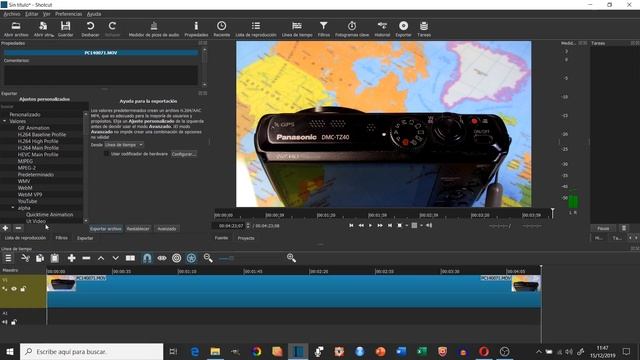
Task: Open the Propiedades panel from toolbar
Action: point(196,29)
